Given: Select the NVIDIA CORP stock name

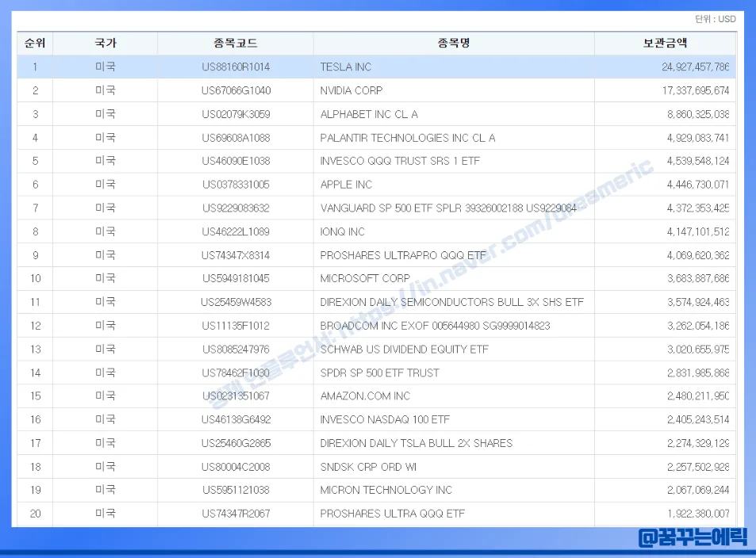Looking at the screenshot, I should pyautogui.click(x=351, y=90).
